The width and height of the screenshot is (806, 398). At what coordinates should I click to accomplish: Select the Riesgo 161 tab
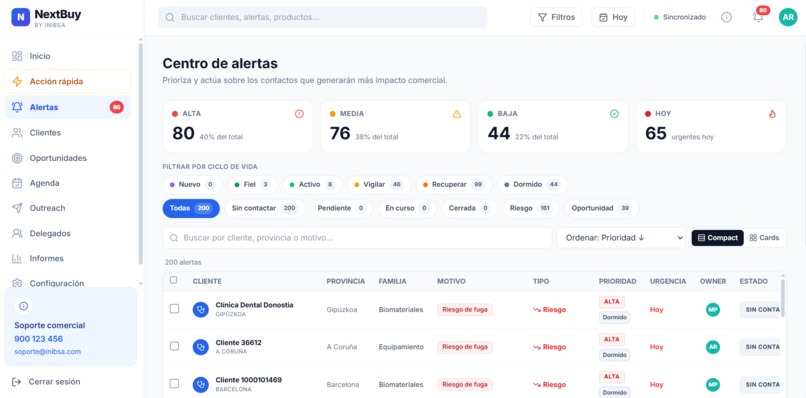pyautogui.click(x=531, y=208)
